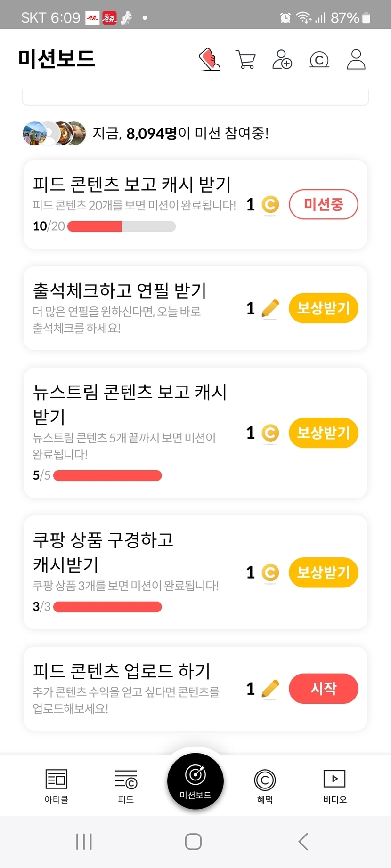Open the cash coin icon in header

pyautogui.click(x=319, y=60)
